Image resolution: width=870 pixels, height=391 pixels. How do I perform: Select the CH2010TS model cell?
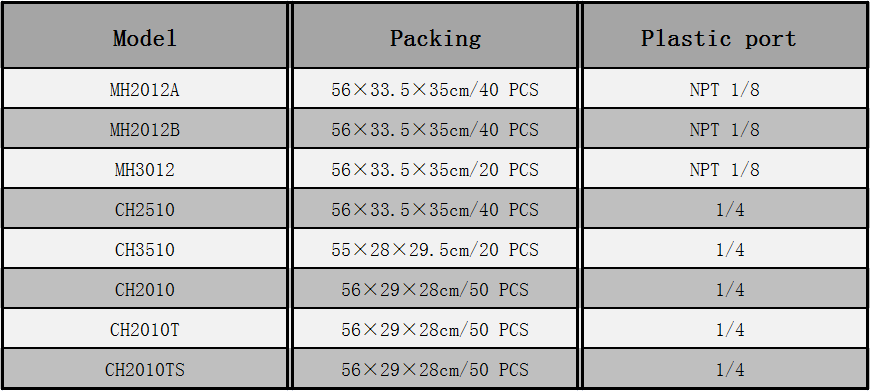coord(145,368)
